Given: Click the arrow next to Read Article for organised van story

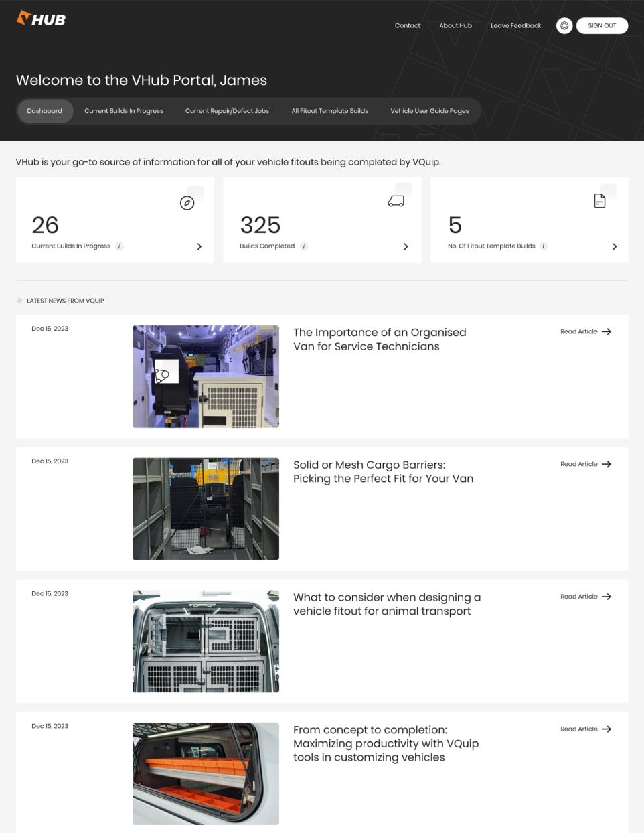Looking at the screenshot, I should (x=606, y=331).
